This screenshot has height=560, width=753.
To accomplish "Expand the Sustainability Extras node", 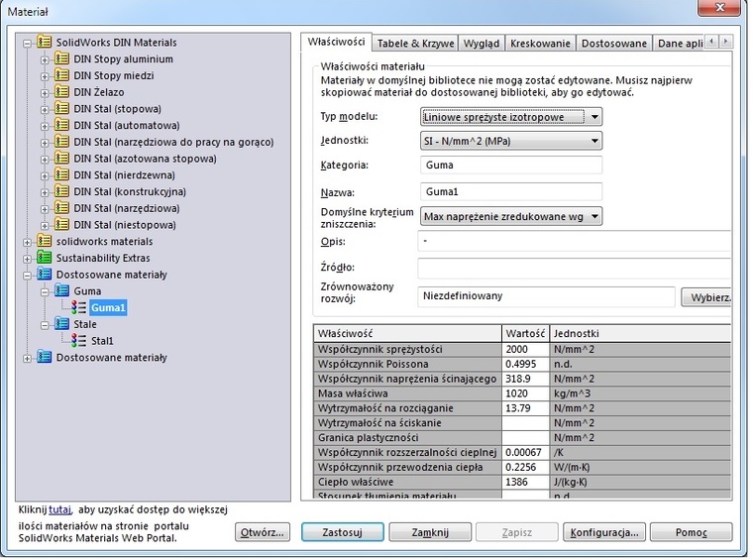I will [28, 259].
